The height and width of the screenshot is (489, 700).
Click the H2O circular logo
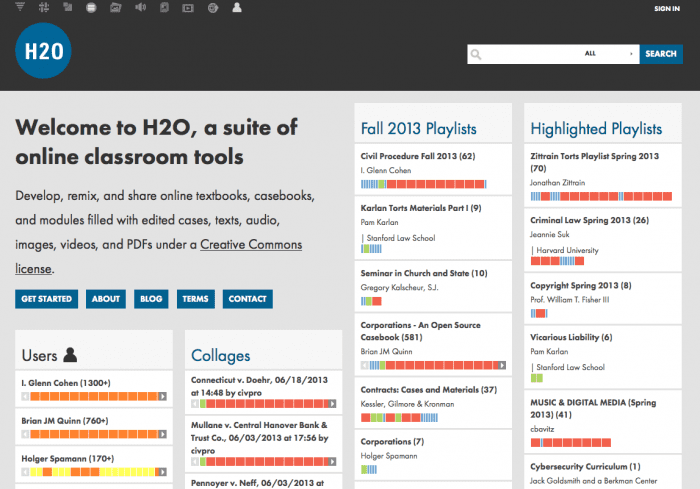(43, 51)
